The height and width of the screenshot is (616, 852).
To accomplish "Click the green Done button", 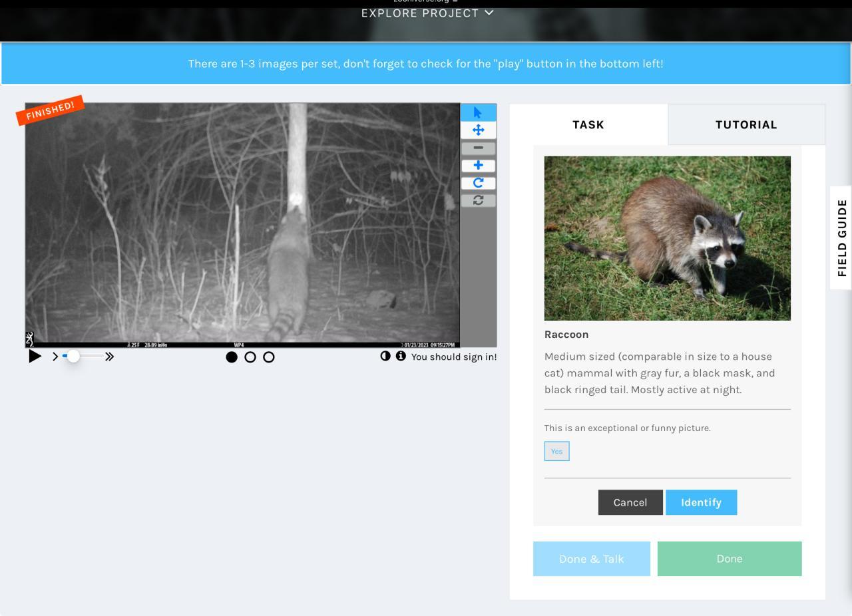I will [730, 559].
